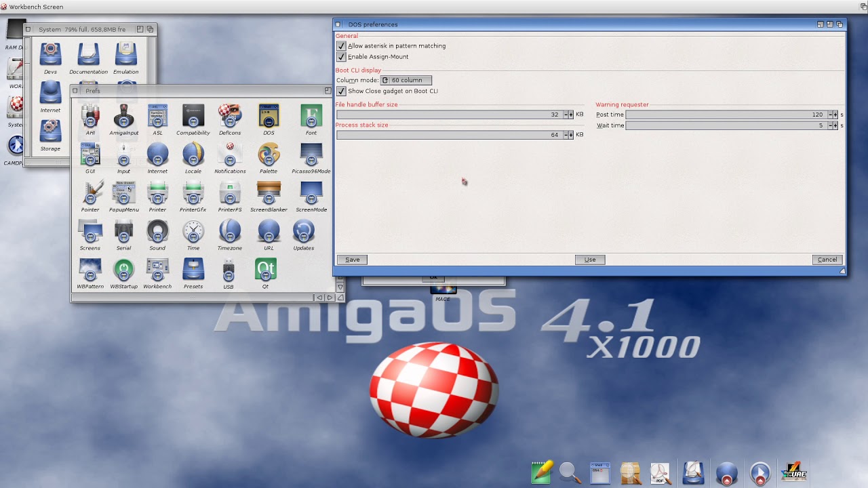Cancel the DOS preferences window
Viewport: 868px width, 488px height.
[x=827, y=260]
